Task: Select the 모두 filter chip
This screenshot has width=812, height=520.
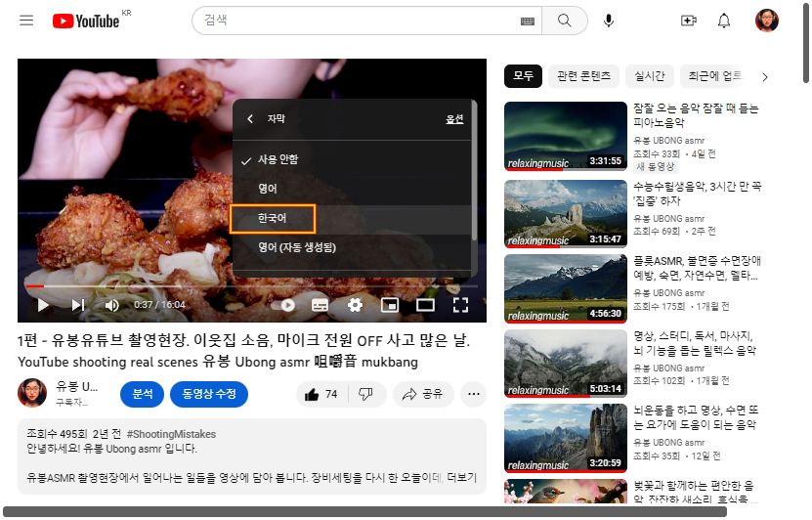Action: coord(523,76)
